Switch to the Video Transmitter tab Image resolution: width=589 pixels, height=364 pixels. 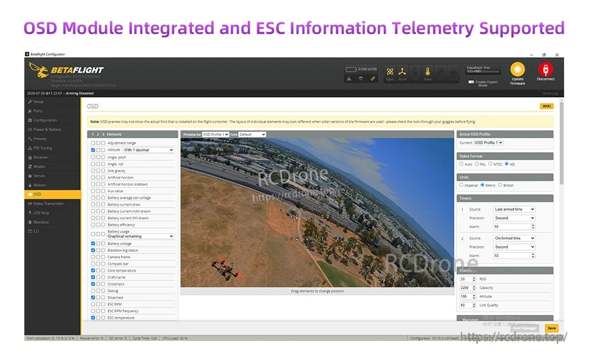[x=47, y=203]
